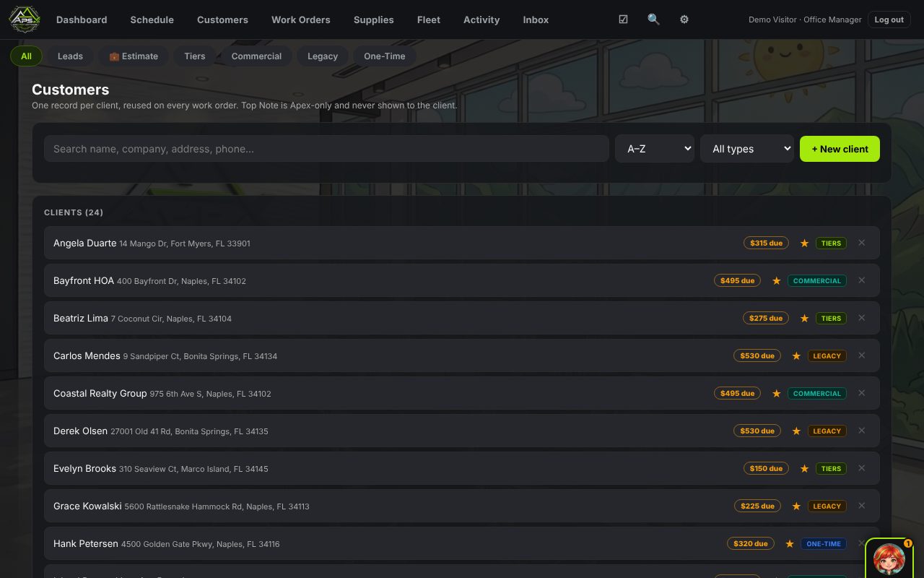
Task: Open the $495 due badge for Coastal Realty Group
Action: click(x=737, y=393)
